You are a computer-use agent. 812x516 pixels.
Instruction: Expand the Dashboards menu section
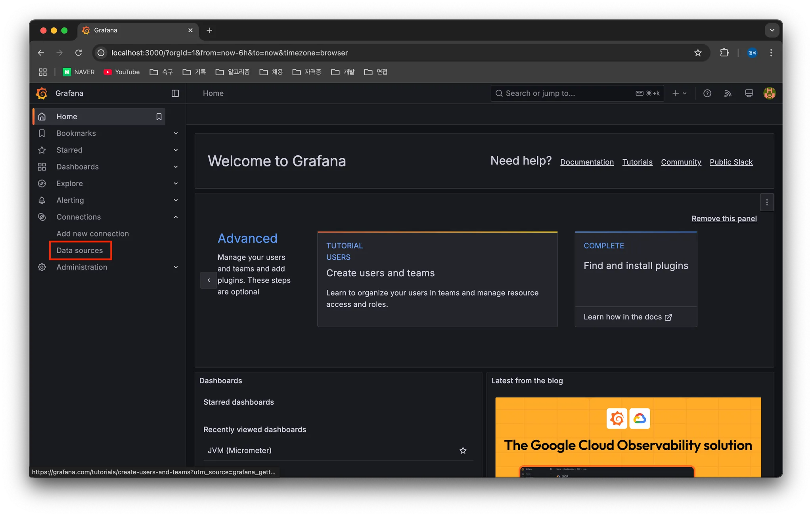point(176,167)
